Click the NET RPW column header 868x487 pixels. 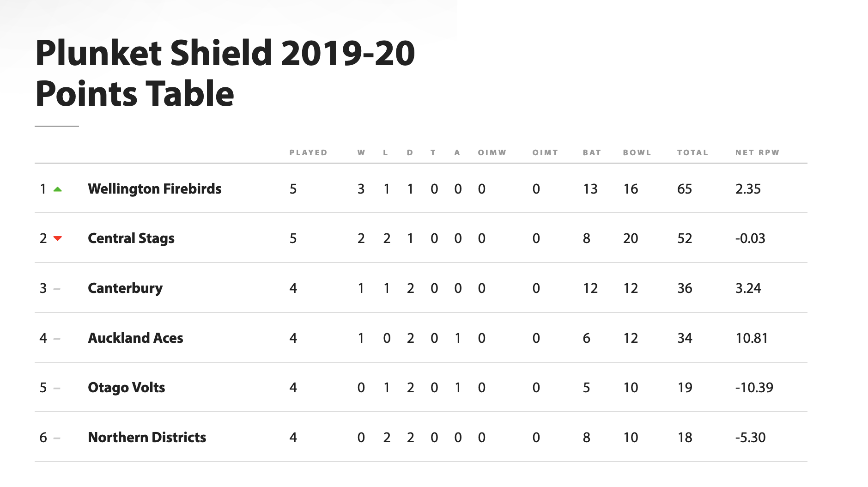(757, 152)
